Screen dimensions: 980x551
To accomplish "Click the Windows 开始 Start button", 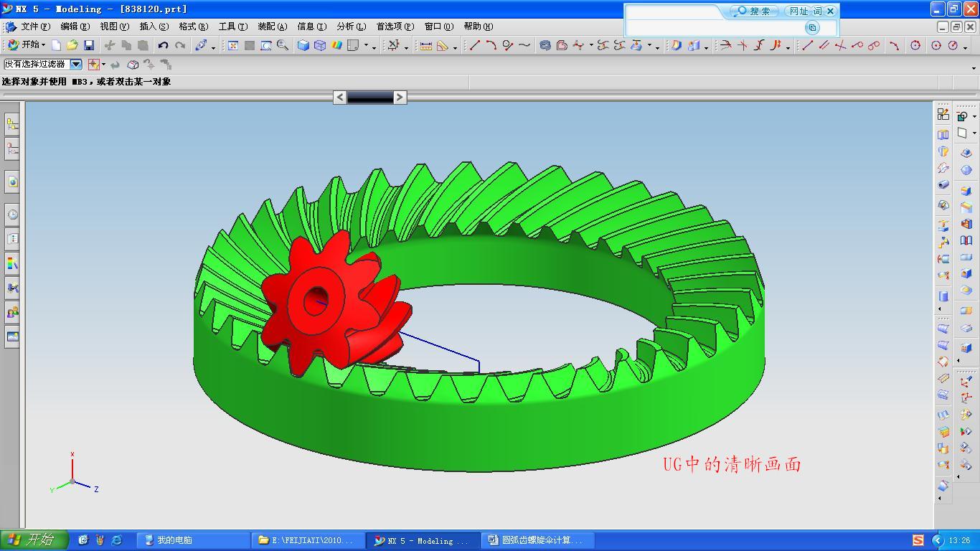I will pyautogui.click(x=34, y=540).
